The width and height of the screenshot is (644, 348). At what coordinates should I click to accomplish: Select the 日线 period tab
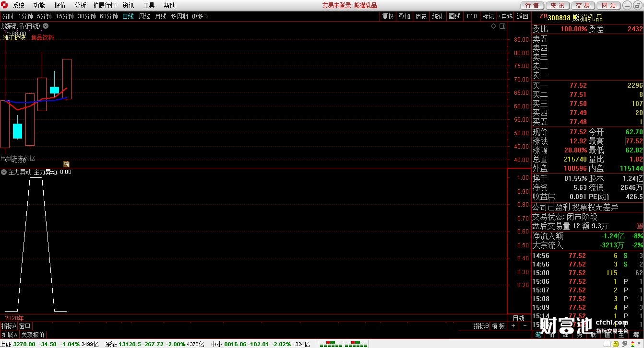tap(128, 16)
